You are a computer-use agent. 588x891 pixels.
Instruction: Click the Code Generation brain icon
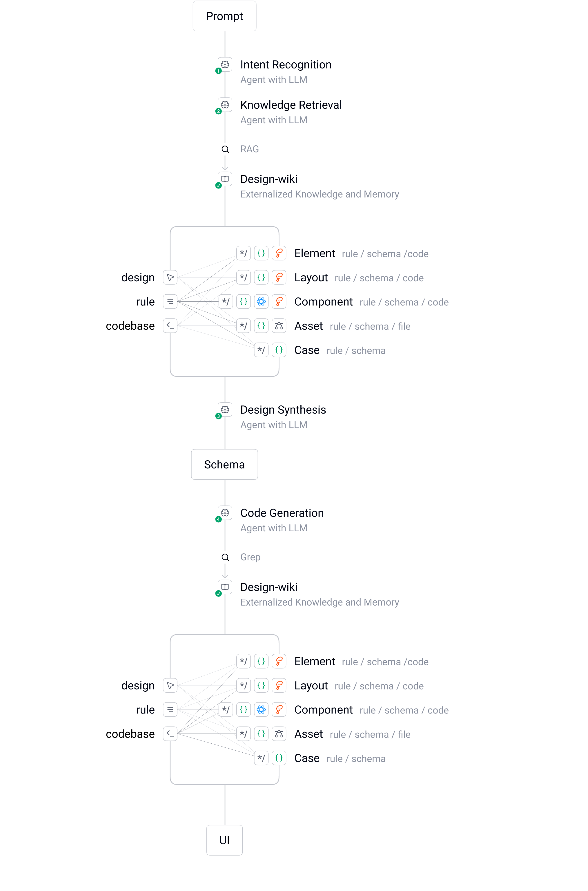pyautogui.click(x=225, y=513)
